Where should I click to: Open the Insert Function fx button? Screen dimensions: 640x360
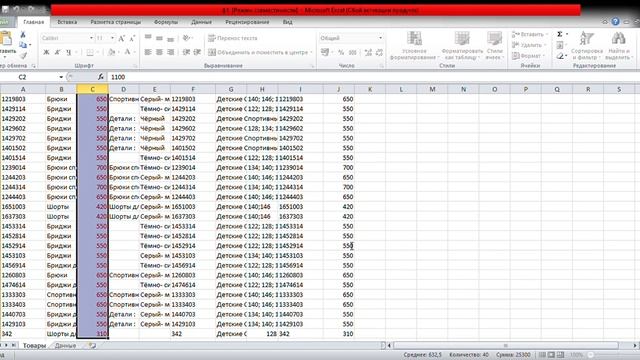[x=100, y=77]
